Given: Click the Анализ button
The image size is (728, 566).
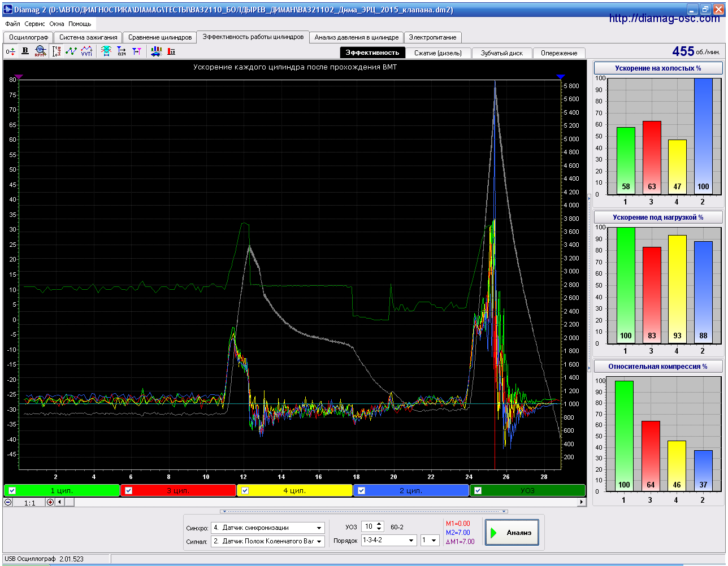Looking at the screenshot, I should click(x=512, y=532).
